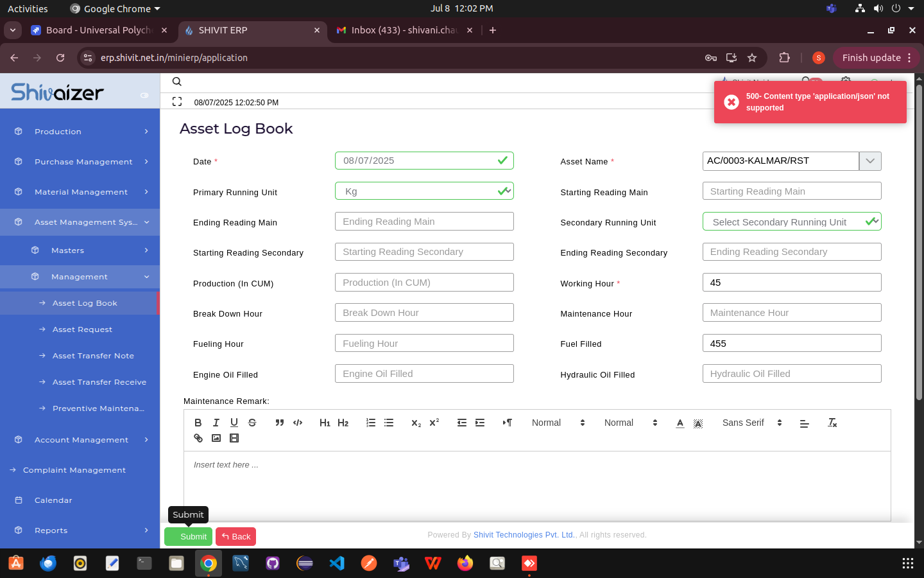This screenshot has height=578, width=924.
Task: Open the Sans Serif font dropdown
Action: tap(751, 423)
